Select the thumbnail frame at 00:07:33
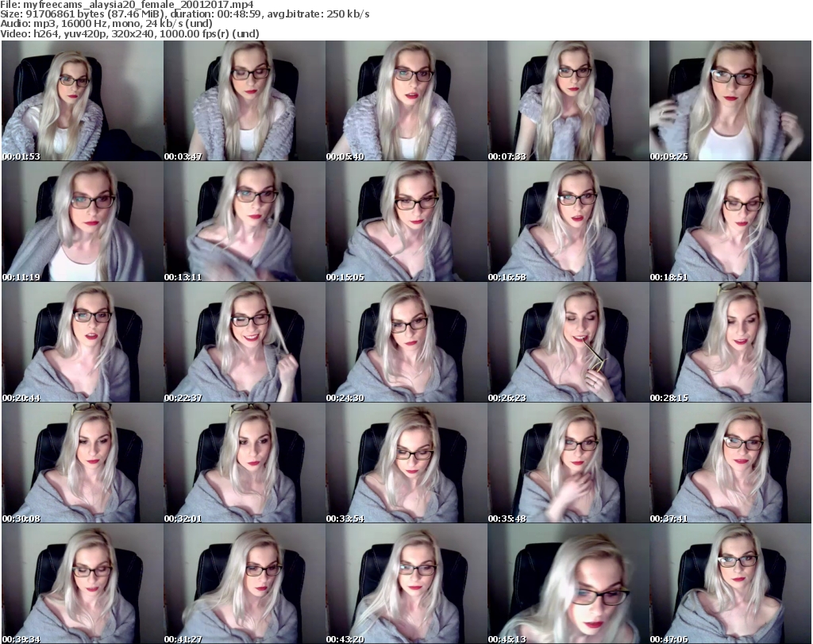Image resolution: width=813 pixels, height=644 pixels. 568,101
